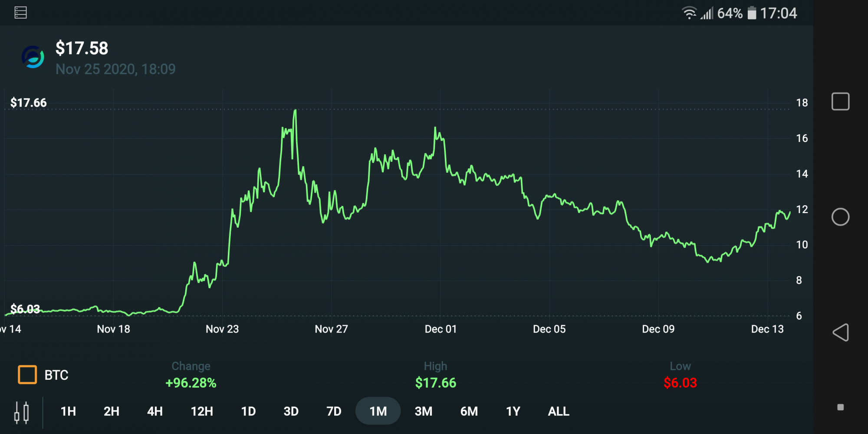Show the 1Y time range

tap(513, 411)
